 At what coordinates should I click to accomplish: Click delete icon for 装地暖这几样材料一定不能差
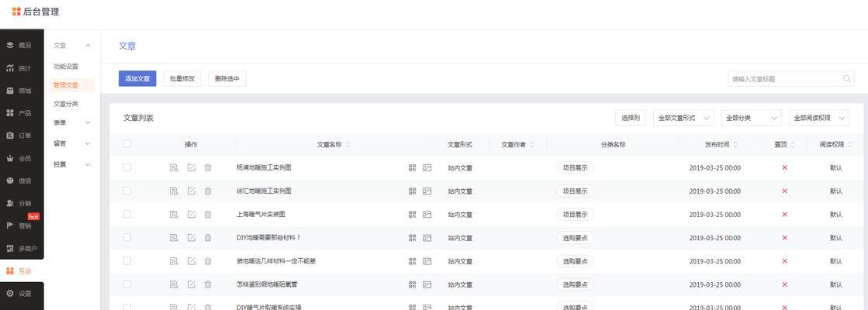click(208, 261)
